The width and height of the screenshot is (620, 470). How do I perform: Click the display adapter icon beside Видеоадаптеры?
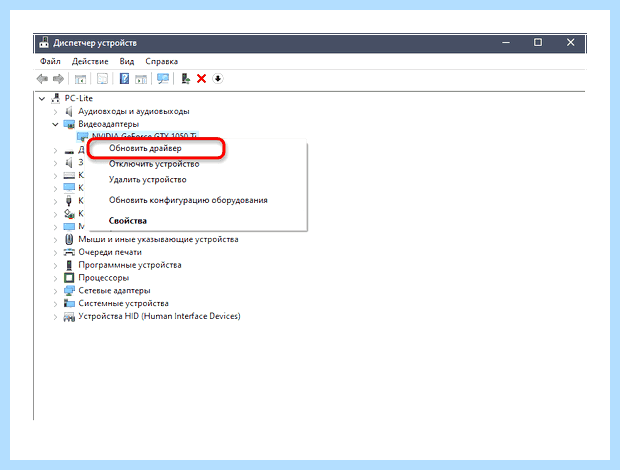coord(69,124)
